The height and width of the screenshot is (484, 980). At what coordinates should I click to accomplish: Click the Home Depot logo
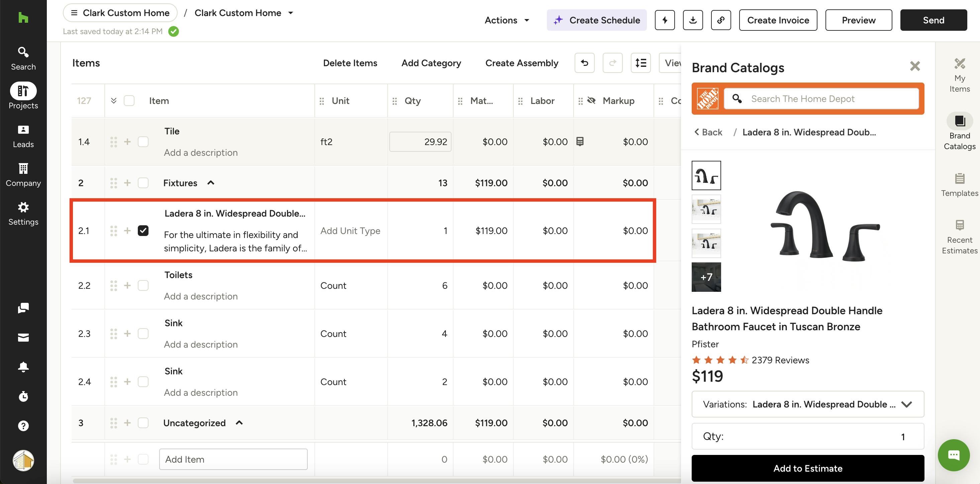(708, 99)
